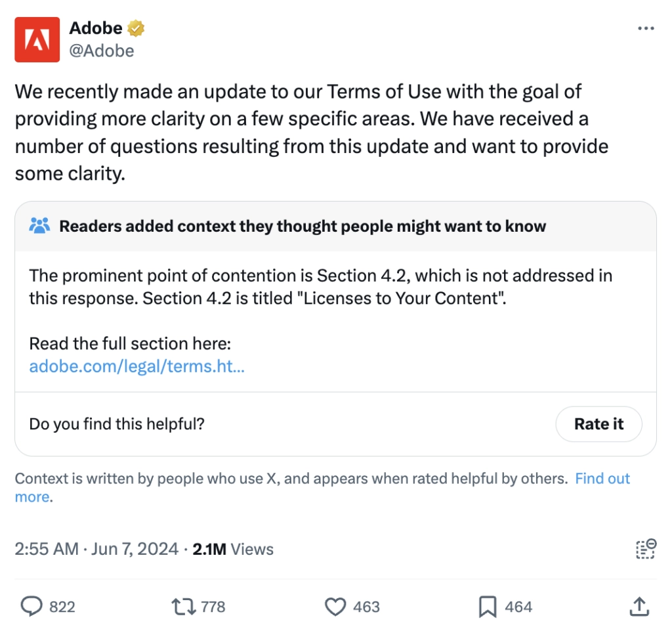Click the icon right of the Views row
Viewport: 672px width, 631px height.
646,549
